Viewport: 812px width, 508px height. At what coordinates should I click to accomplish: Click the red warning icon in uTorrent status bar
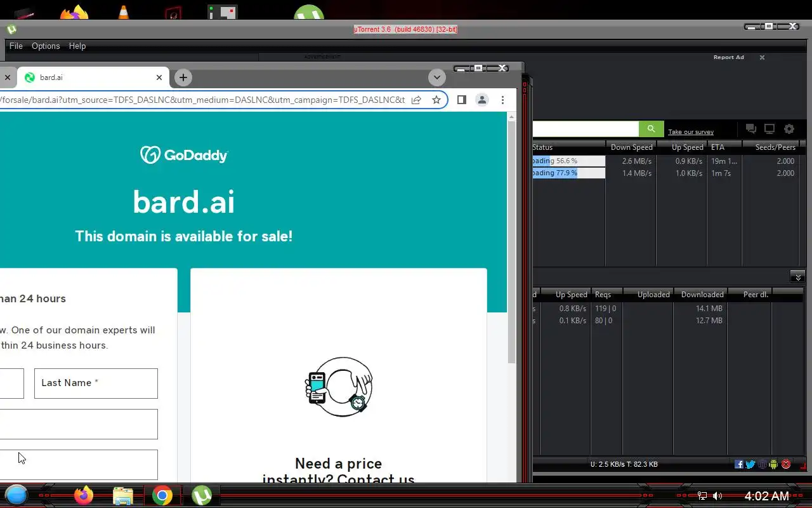[x=786, y=464]
